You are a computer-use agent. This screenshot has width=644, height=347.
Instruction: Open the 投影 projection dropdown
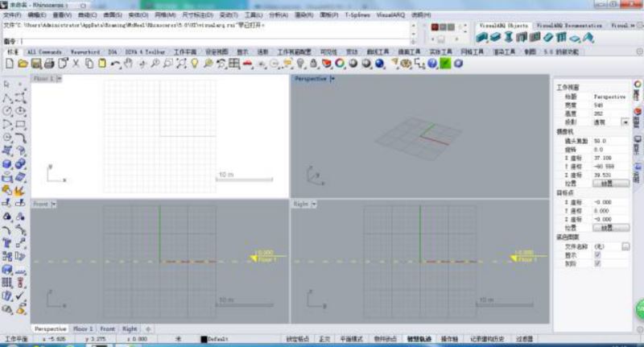[625, 122]
